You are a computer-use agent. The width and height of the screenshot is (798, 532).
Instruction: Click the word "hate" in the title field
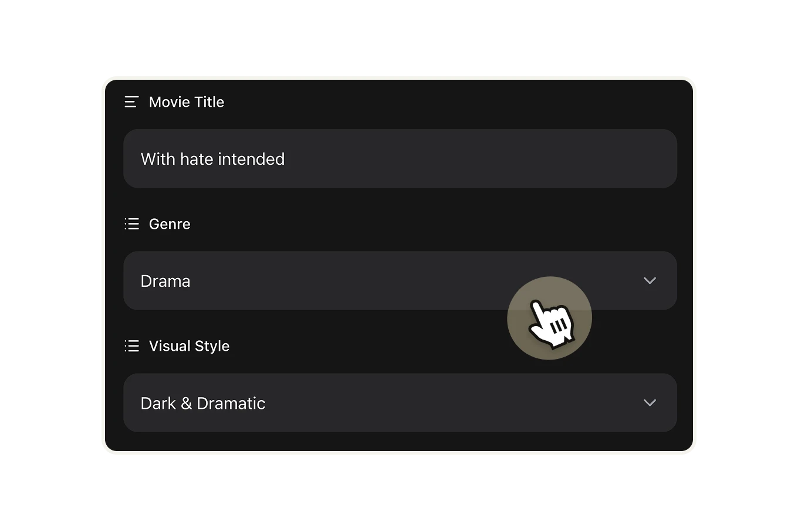coord(197,159)
